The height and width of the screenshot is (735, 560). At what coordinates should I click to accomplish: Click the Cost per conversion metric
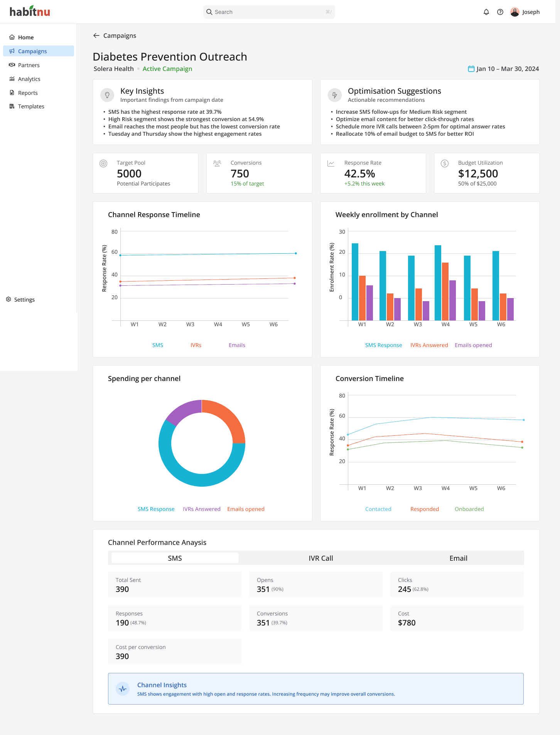click(x=175, y=652)
